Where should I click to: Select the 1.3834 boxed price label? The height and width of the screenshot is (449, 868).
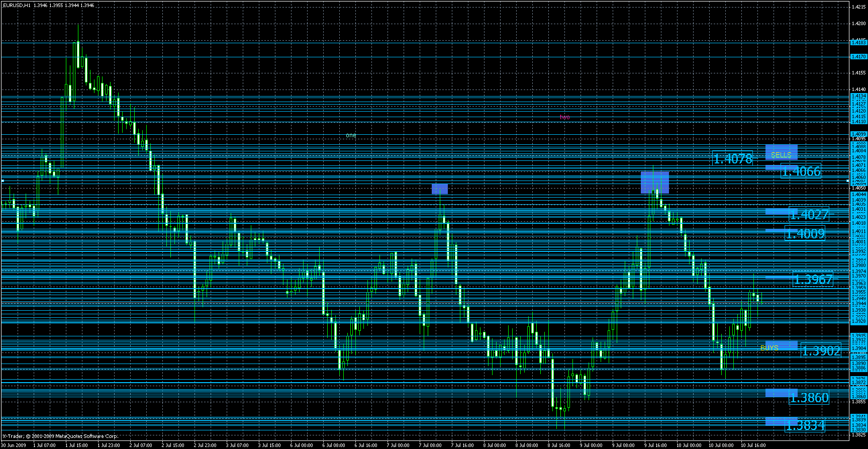pos(805,425)
